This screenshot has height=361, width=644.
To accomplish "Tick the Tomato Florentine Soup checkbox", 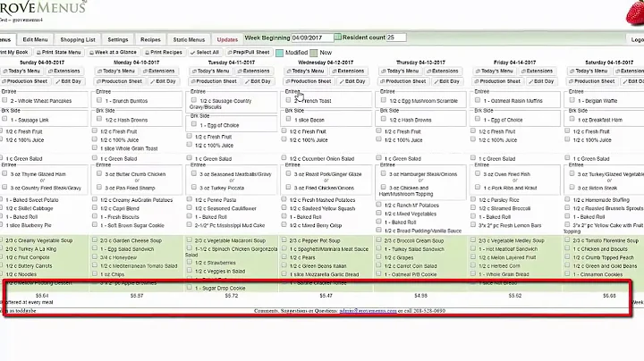I will click(567, 240).
